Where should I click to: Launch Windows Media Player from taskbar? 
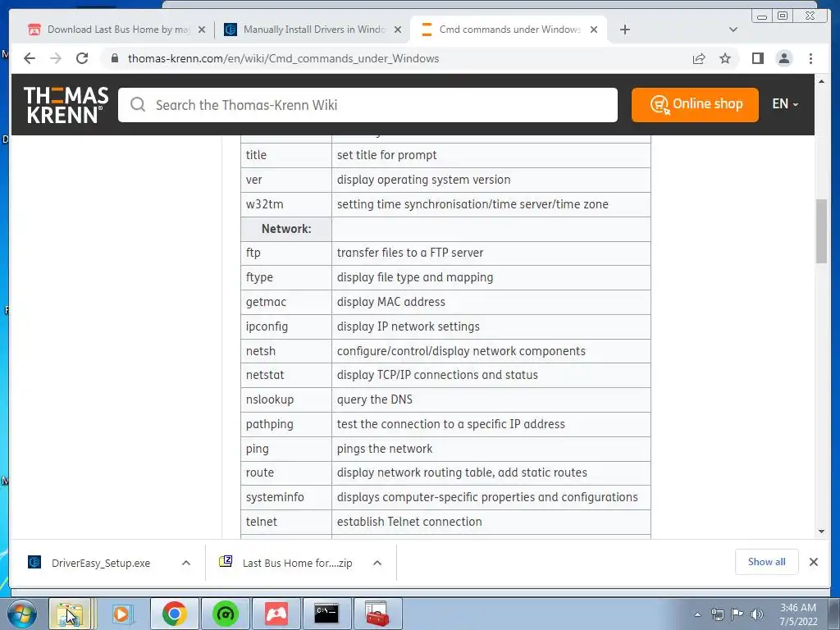pos(121,614)
